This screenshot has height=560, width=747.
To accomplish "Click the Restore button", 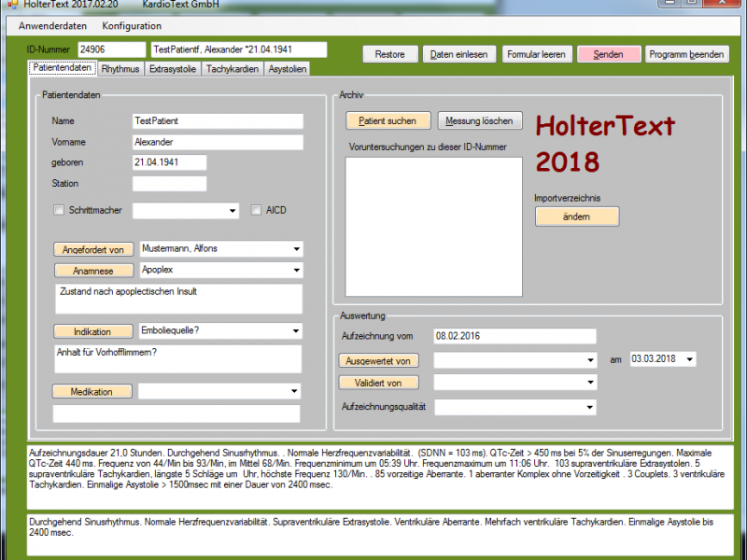I will click(390, 54).
